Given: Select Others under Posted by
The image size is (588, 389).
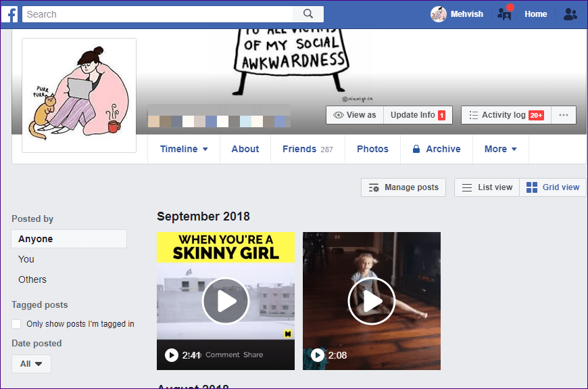Looking at the screenshot, I should (x=32, y=279).
